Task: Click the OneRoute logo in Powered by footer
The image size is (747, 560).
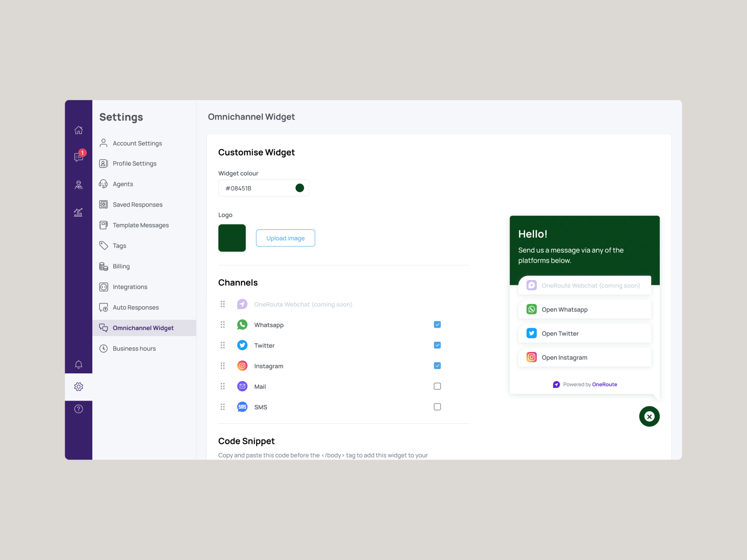Action: 556,385
